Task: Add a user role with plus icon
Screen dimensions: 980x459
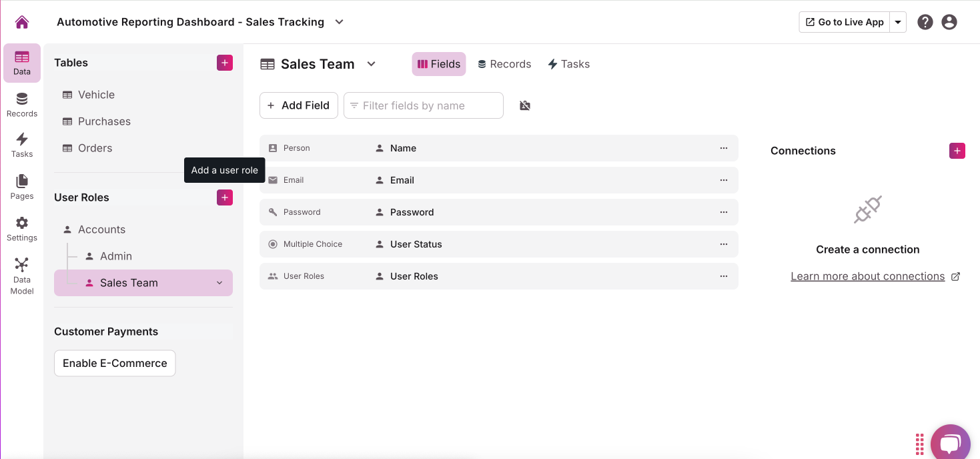Action: click(225, 197)
